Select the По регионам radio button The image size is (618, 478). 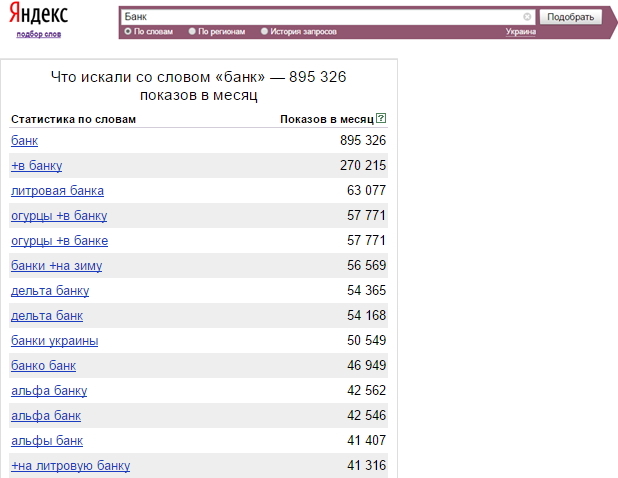click(192, 31)
